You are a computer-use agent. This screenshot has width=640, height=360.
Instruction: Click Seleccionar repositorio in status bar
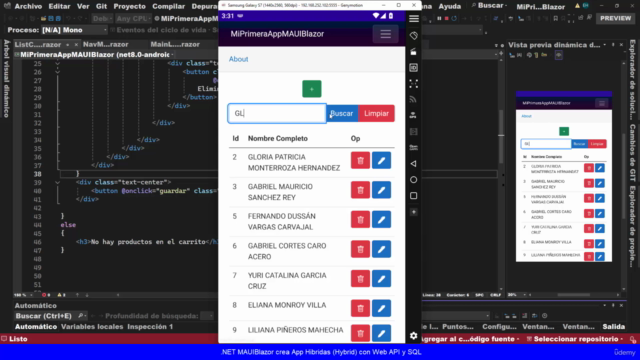click(x=576, y=339)
